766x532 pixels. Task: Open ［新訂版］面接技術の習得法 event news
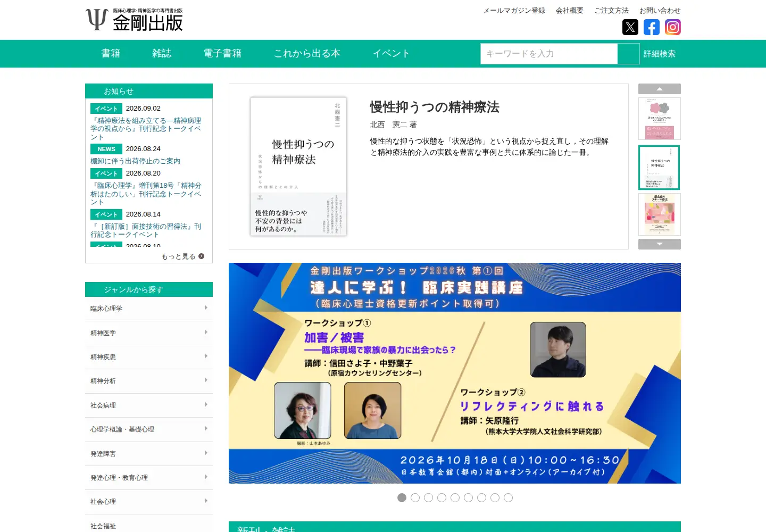(146, 230)
